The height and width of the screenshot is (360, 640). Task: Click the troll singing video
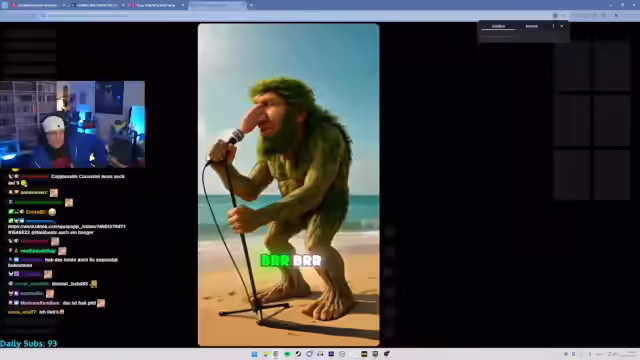click(289, 184)
